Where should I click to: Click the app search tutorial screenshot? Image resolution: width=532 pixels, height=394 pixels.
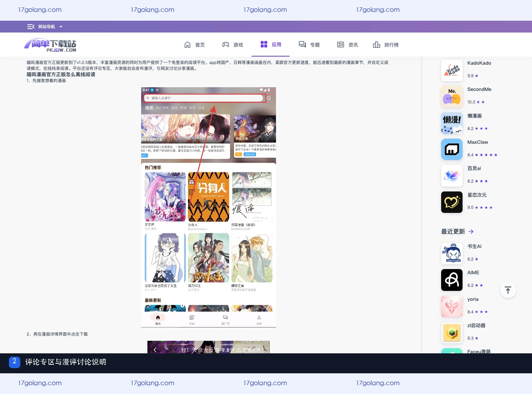[208, 207]
